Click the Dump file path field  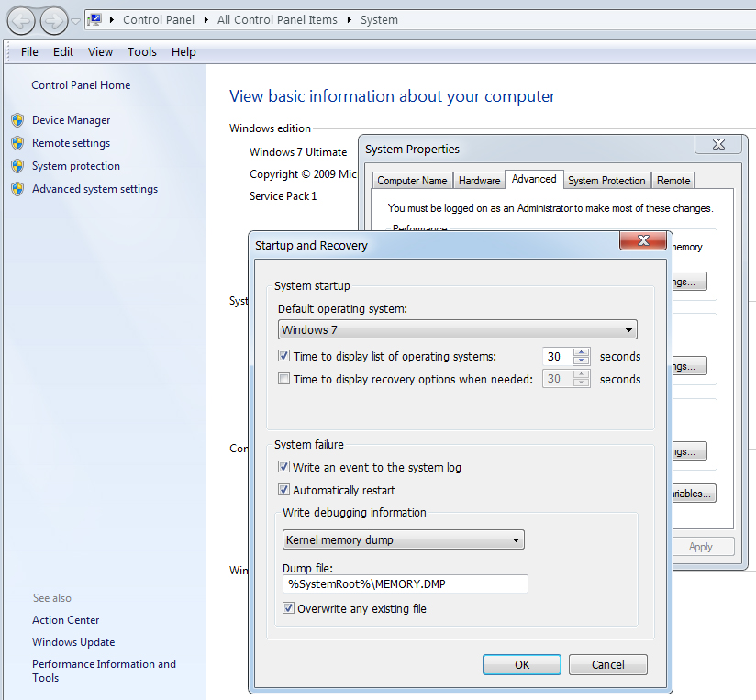point(406,583)
